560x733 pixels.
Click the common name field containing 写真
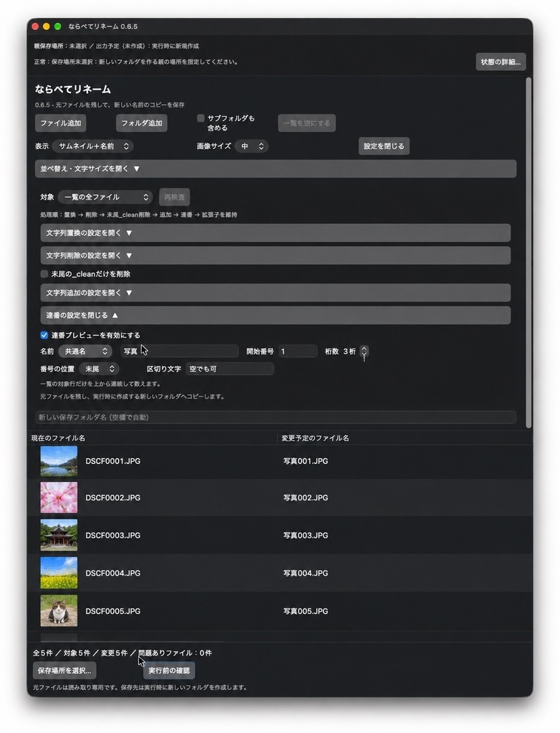click(x=179, y=351)
